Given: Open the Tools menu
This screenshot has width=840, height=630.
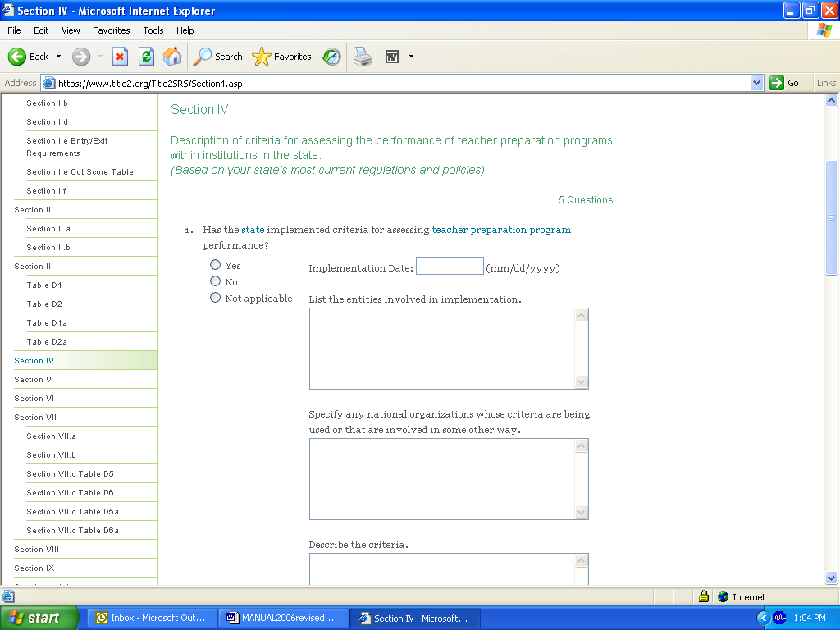Looking at the screenshot, I should 153,30.
